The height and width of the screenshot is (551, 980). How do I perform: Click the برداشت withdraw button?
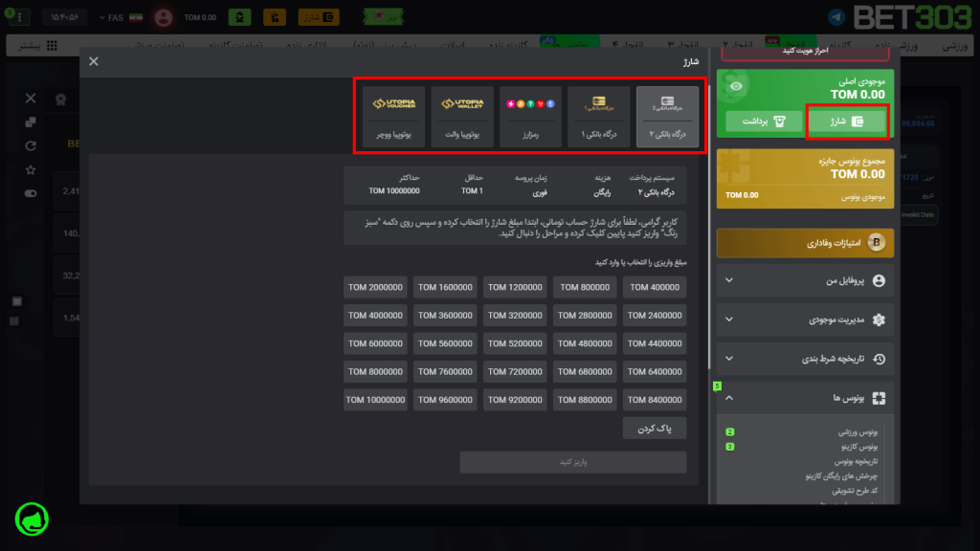click(762, 121)
